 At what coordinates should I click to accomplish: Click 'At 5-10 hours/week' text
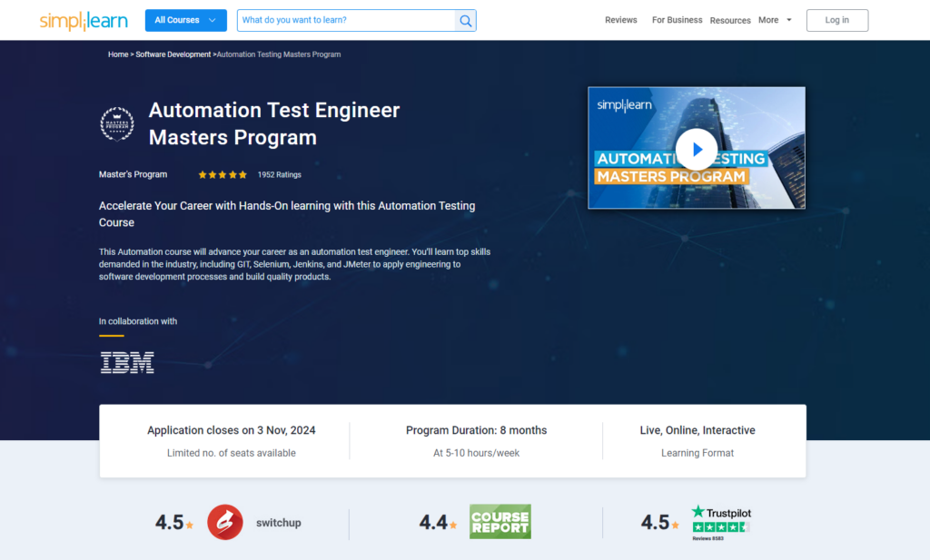click(x=476, y=453)
